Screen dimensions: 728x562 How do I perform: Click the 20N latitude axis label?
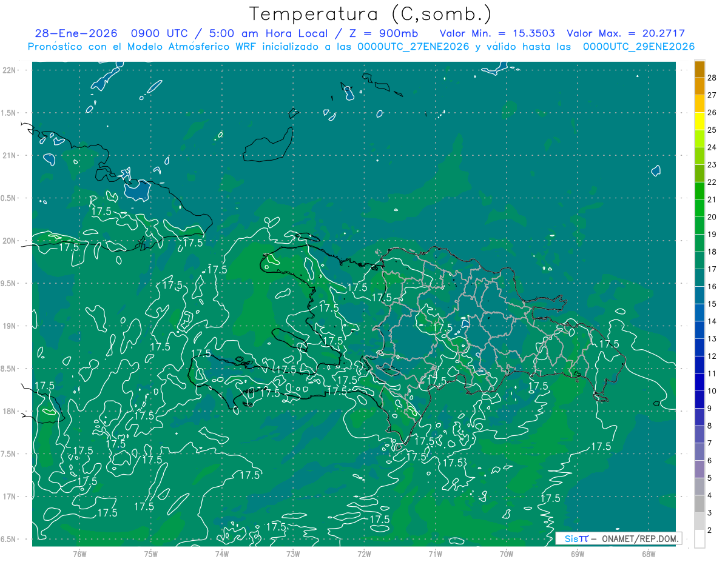tap(10, 241)
